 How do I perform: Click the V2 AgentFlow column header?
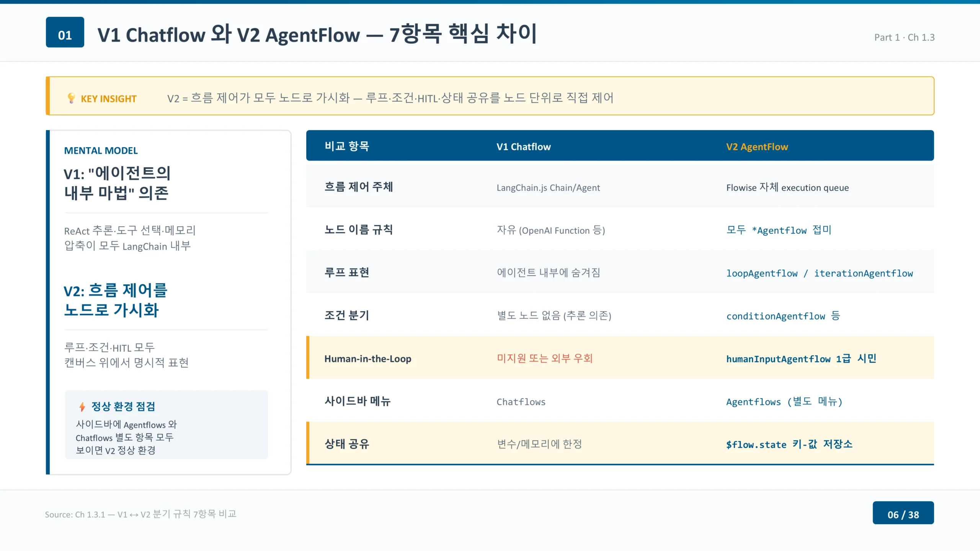point(757,147)
